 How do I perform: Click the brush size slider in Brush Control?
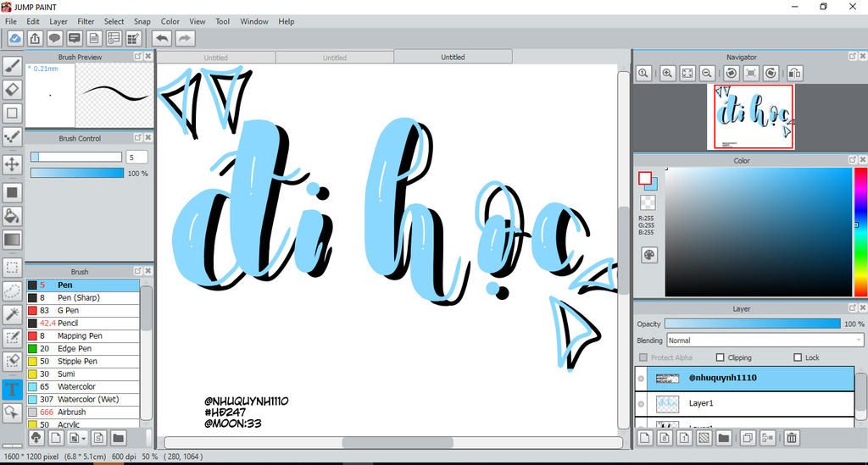(76, 157)
